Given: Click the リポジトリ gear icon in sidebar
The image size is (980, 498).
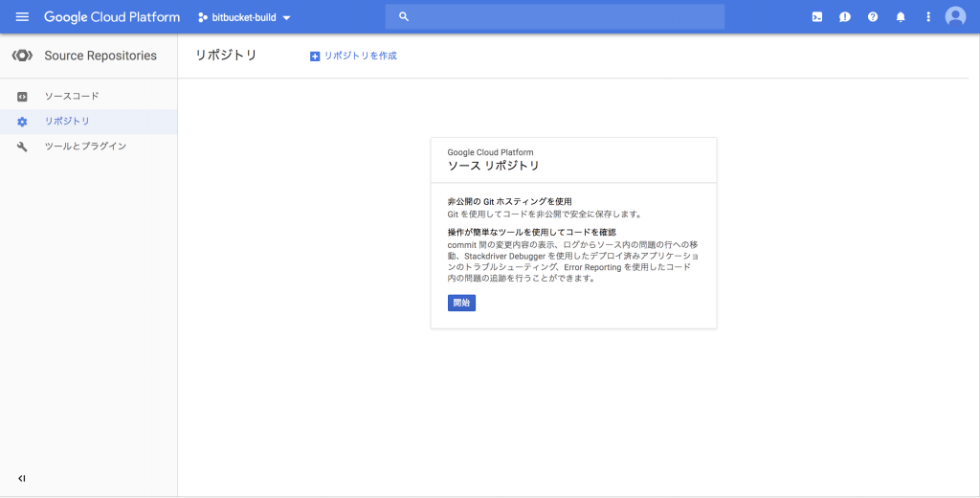Looking at the screenshot, I should pyautogui.click(x=22, y=122).
